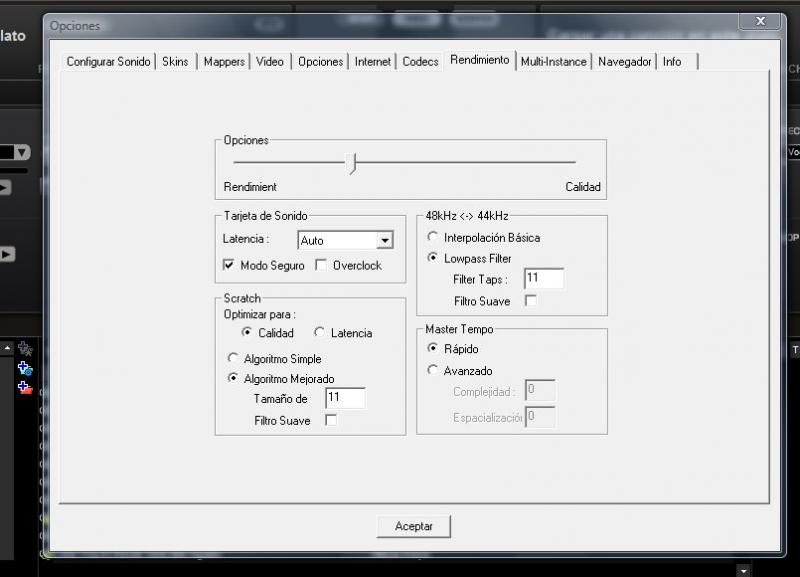The height and width of the screenshot is (577, 800).
Task: Select the Lowpass Filter radio button
Action: coord(432,258)
